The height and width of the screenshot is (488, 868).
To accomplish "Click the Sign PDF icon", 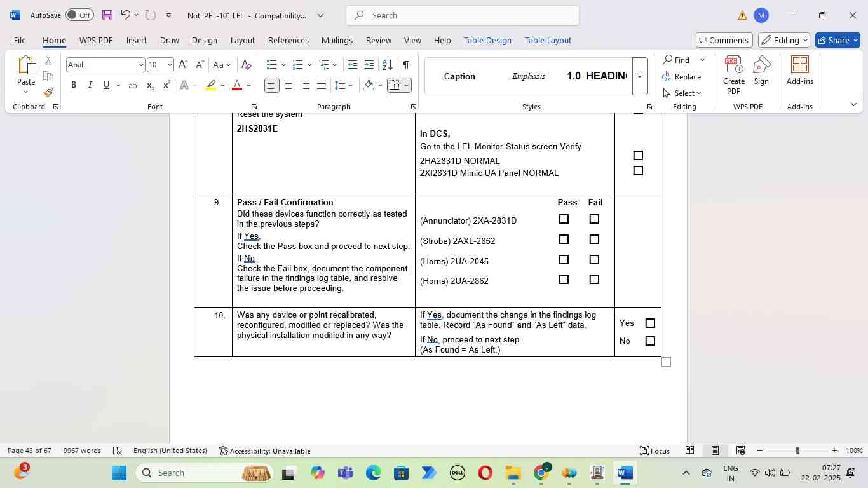I will pos(762,71).
